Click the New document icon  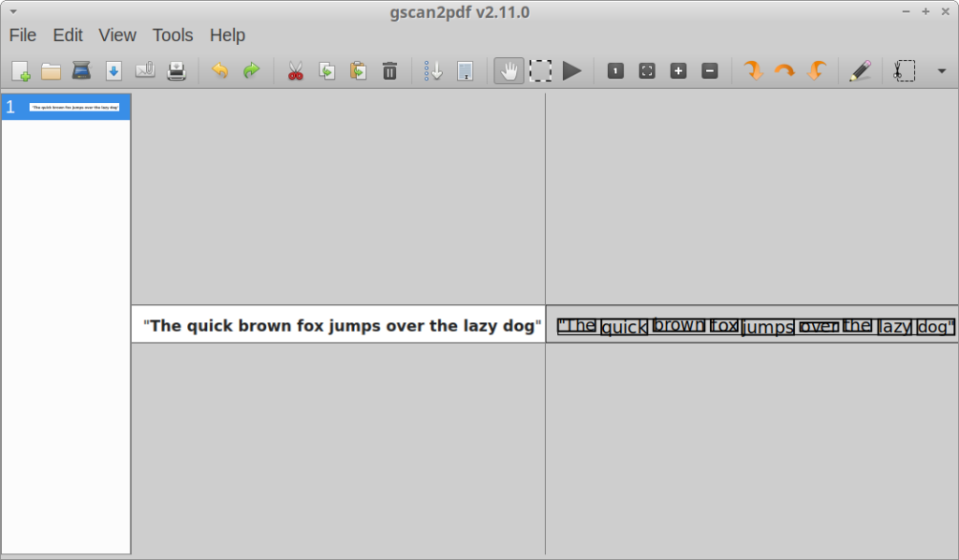click(x=21, y=71)
